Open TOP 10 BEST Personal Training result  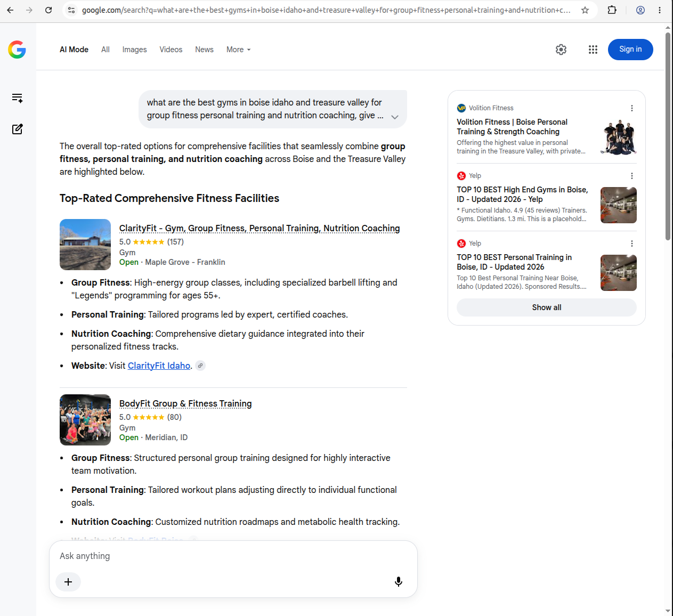(514, 262)
